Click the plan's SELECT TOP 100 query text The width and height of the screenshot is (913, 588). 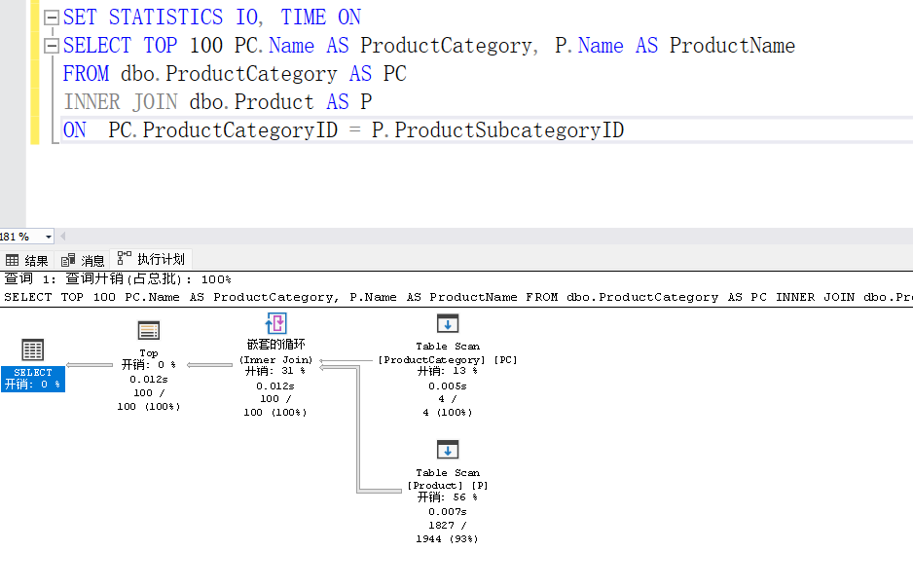coord(456,298)
